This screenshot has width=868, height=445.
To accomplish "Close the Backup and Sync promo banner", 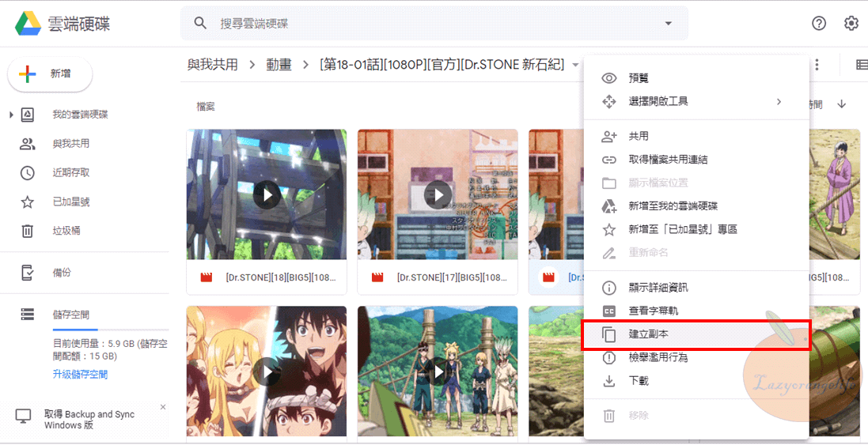I will [163, 407].
